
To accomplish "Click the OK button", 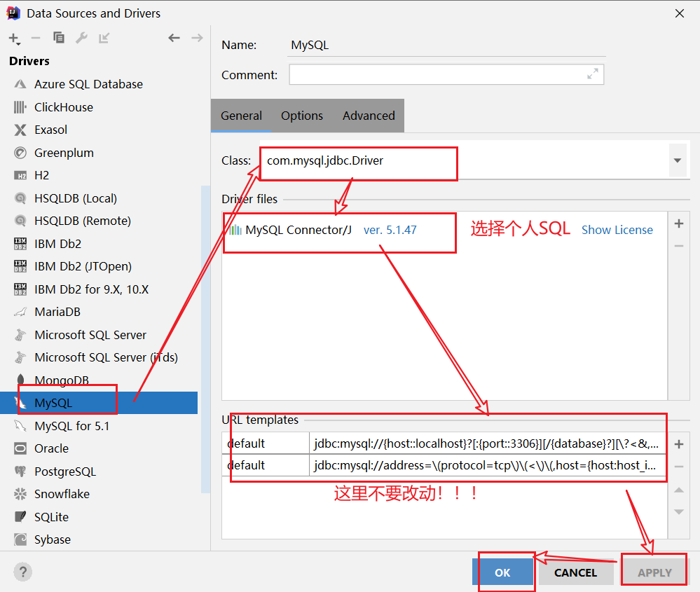I will click(502, 572).
